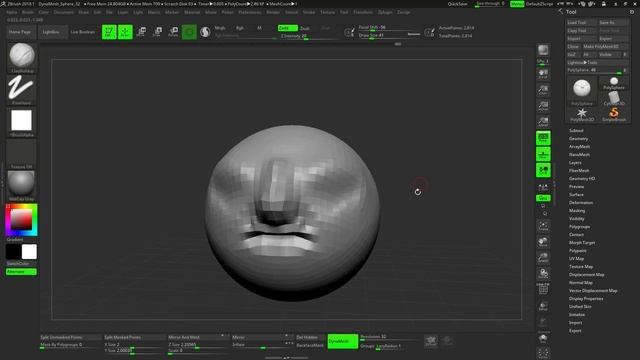
Task: Open the Zplugin menu
Action: click(385, 12)
